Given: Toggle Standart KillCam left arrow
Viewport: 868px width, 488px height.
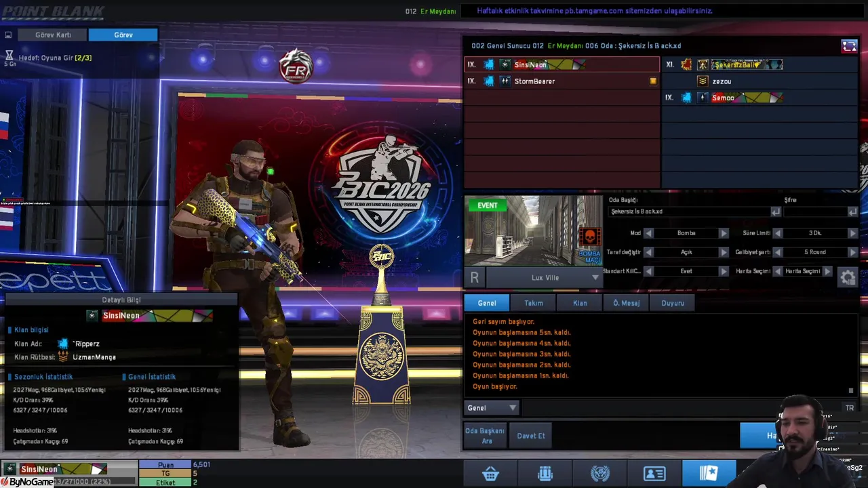Looking at the screenshot, I should [648, 271].
